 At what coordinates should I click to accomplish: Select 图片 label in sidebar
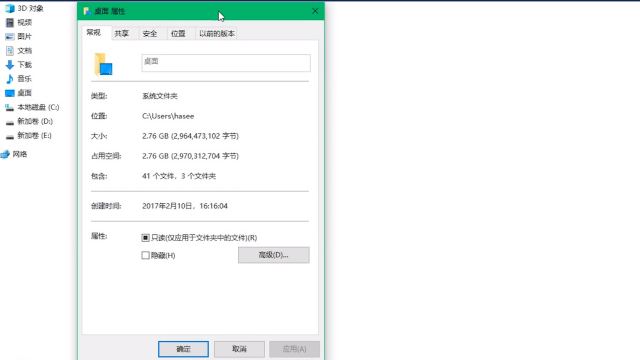click(24, 37)
